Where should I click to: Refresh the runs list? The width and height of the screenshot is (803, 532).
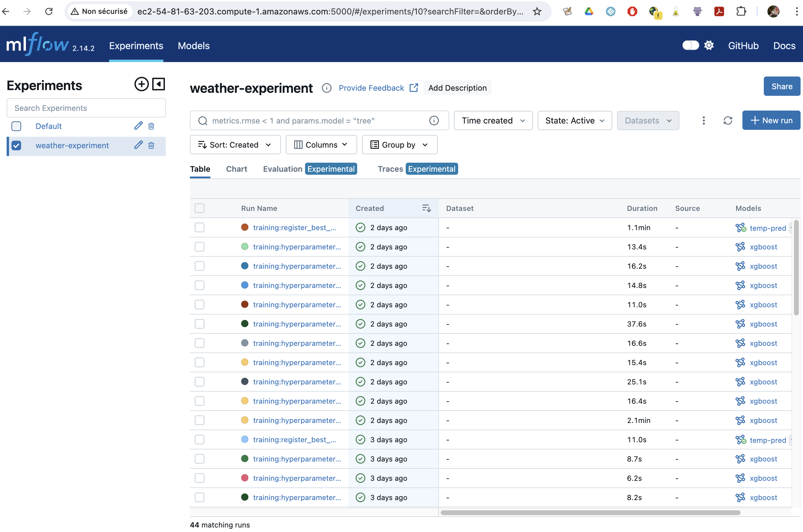click(x=728, y=120)
